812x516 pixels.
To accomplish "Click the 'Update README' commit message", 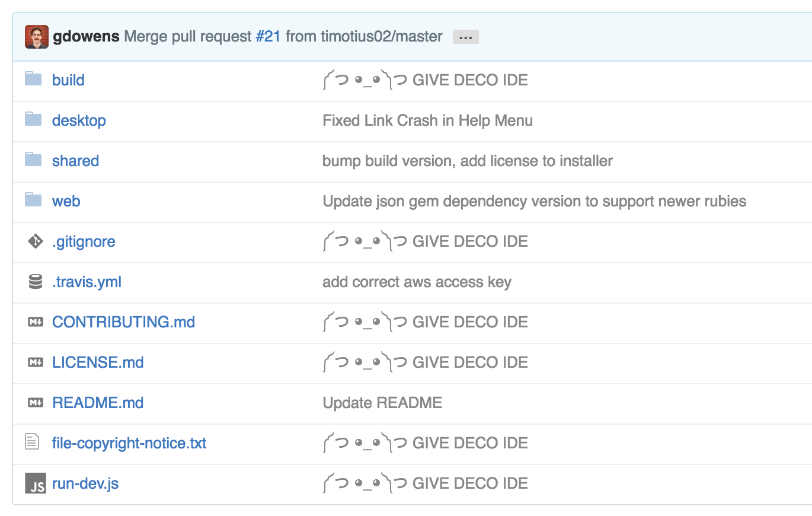I will (382, 402).
